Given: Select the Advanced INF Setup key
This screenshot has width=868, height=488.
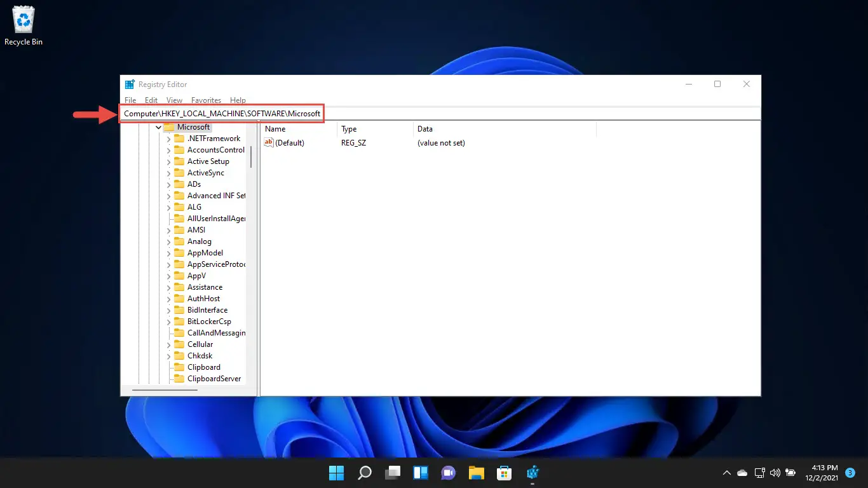Looking at the screenshot, I should [x=216, y=196].
